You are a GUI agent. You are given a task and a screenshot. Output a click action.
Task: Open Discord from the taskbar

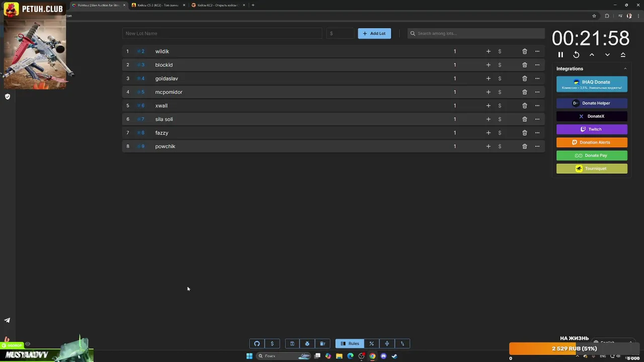pyautogui.click(x=383, y=356)
